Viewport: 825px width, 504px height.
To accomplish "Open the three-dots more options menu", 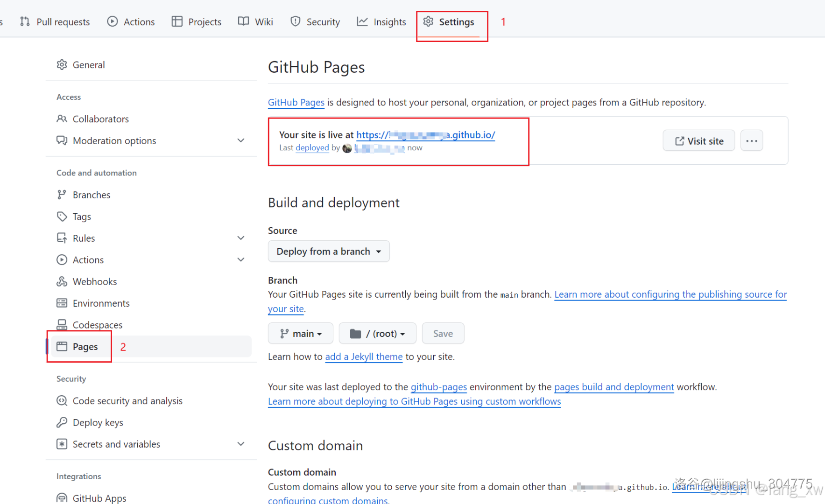I will [x=752, y=141].
